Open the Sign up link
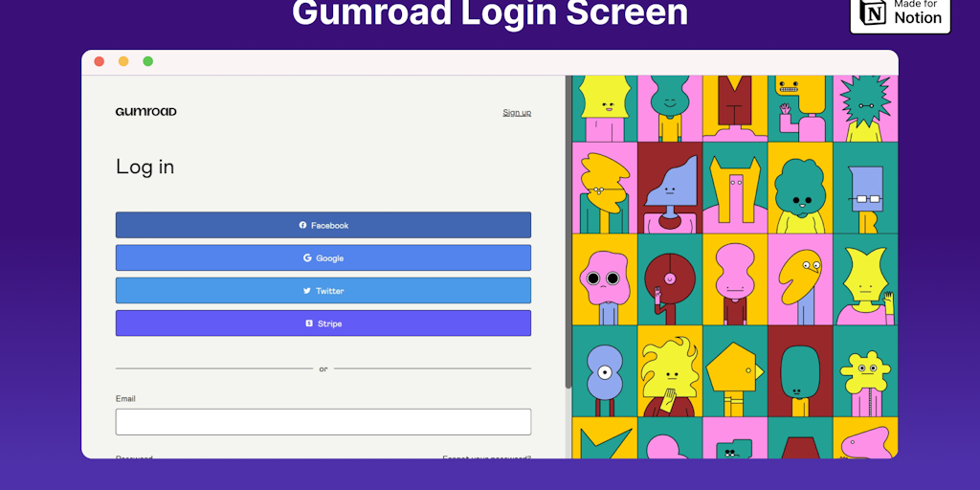This screenshot has height=490, width=980. tap(517, 113)
